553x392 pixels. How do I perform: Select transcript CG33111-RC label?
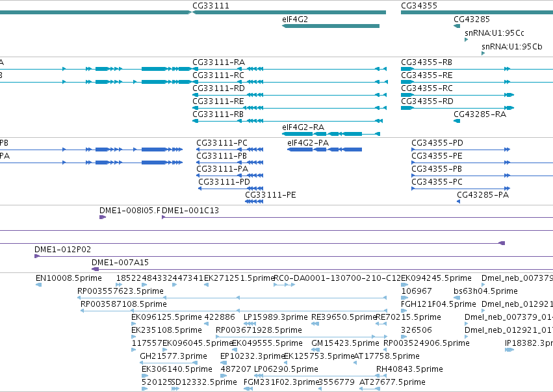click(x=218, y=75)
